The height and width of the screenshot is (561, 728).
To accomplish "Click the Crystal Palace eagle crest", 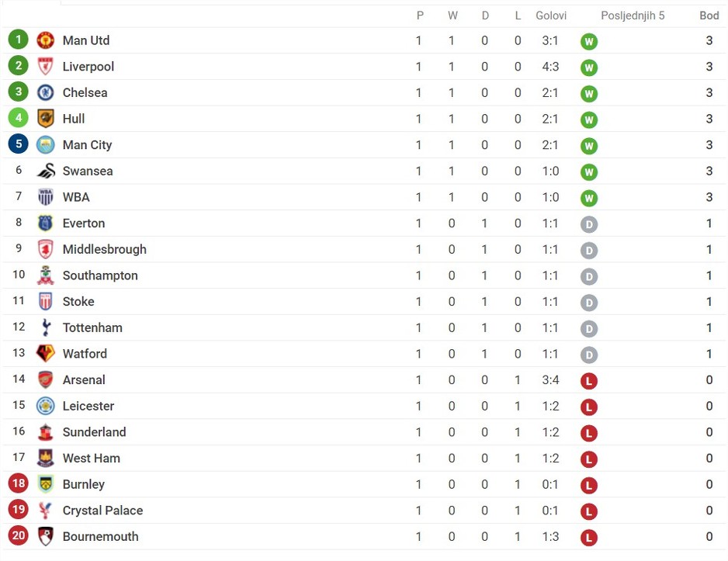I will (46, 510).
